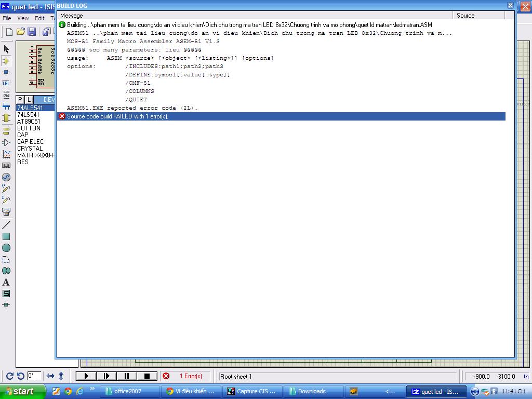Select the 2D Text (A) tool
Screen dimensions: 532x399
6,282
